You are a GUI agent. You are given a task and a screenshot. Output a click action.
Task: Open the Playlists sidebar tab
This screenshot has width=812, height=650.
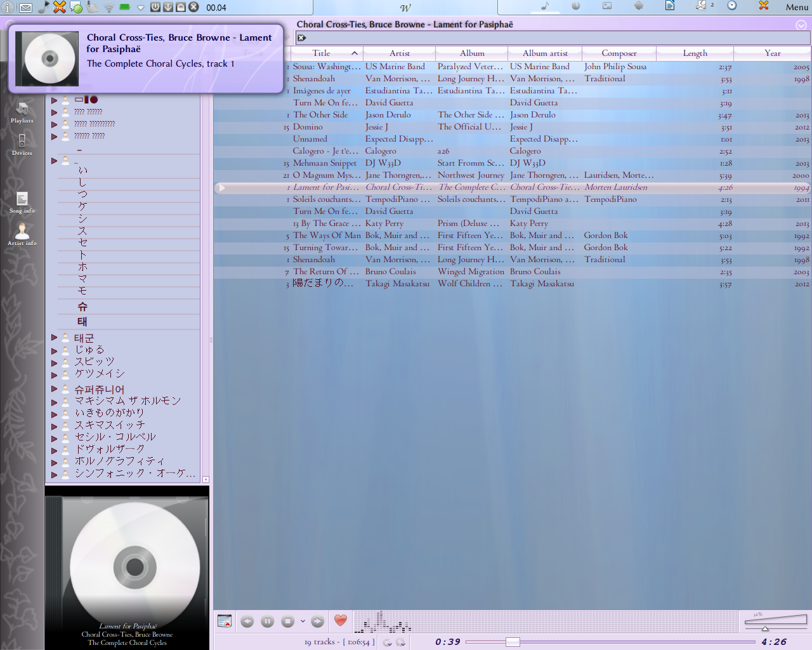pos(22,112)
